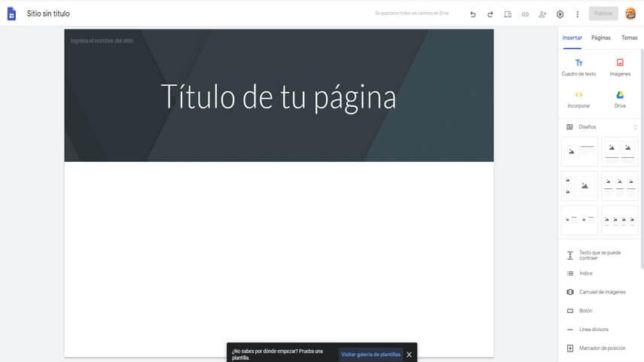Select the first layout thumbnail in Diseños
Screen dimensions: 644x362
tap(579, 151)
